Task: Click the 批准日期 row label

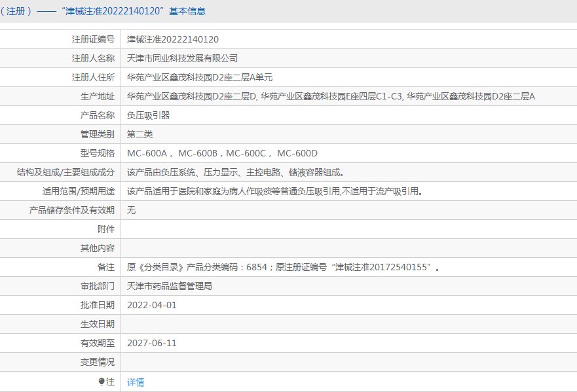Action: [x=98, y=305]
